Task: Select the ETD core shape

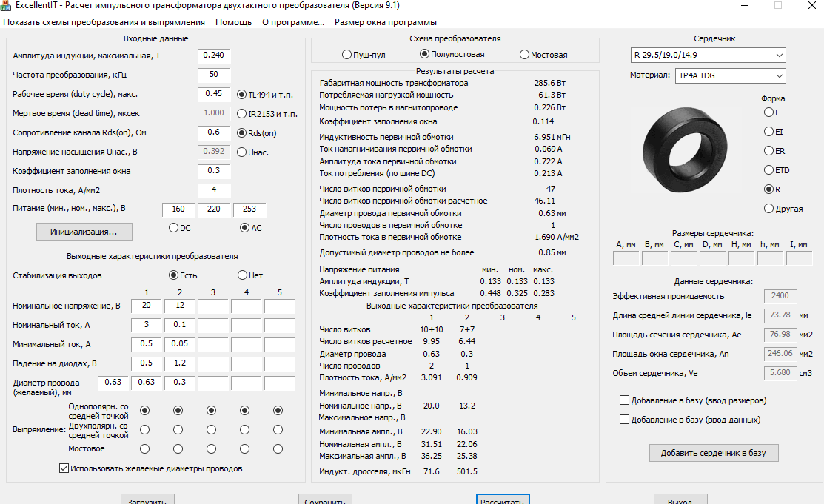Action: click(x=768, y=170)
